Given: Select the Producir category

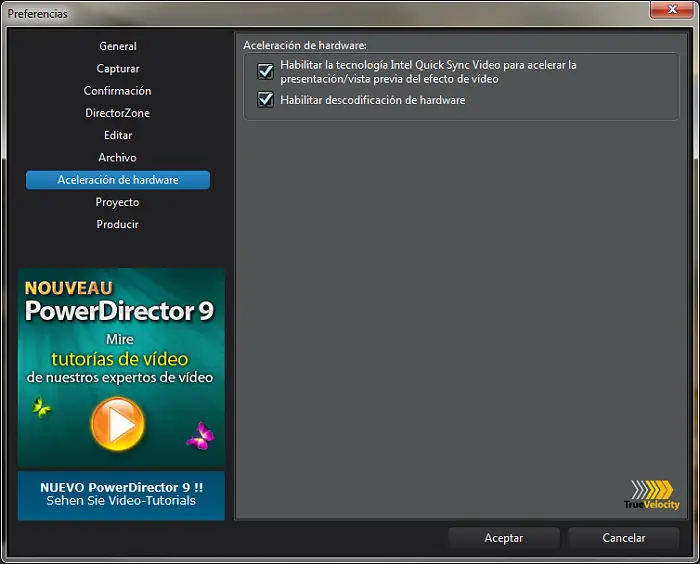Looking at the screenshot, I should 118,224.
